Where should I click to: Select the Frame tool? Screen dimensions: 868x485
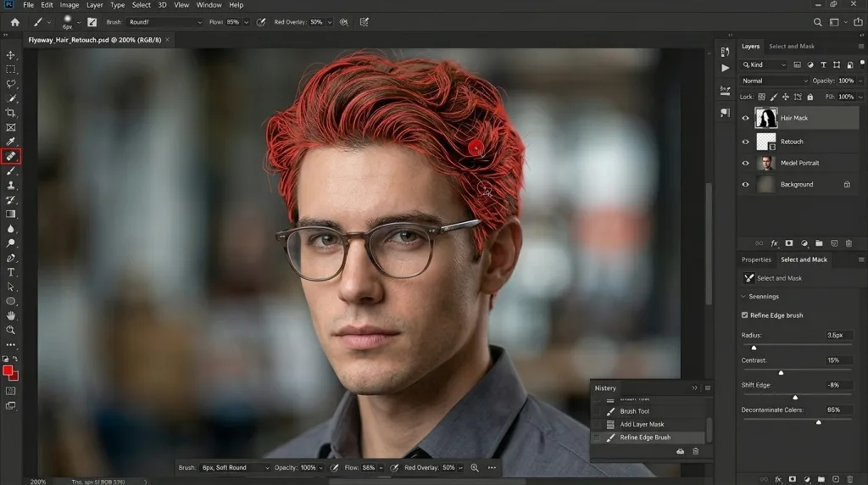pyautogui.click(x=10, y=127)
